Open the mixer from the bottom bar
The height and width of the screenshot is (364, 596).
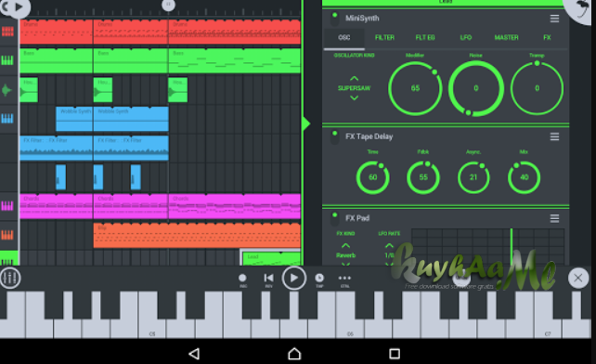[10, 278]
